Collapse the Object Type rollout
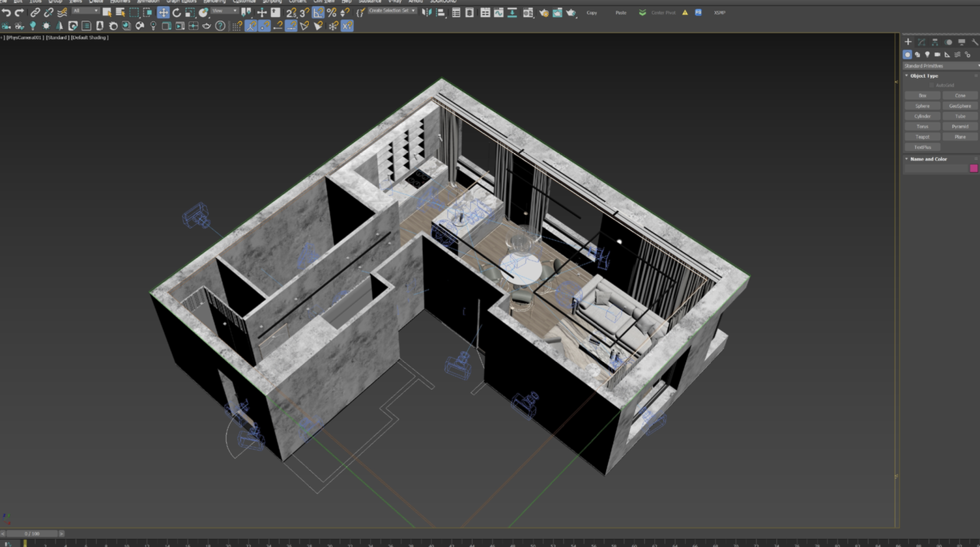Screen dimensions: 980x547 906,76
